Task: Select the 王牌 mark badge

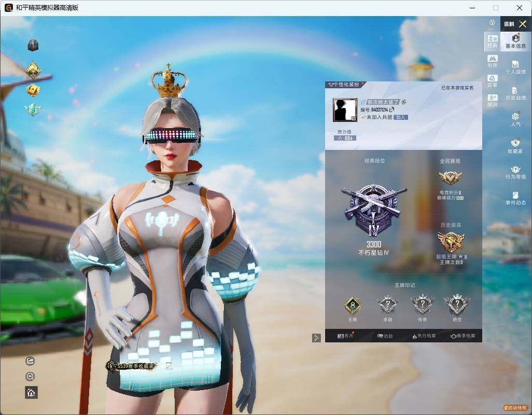Action: click(x=353, y=306)
